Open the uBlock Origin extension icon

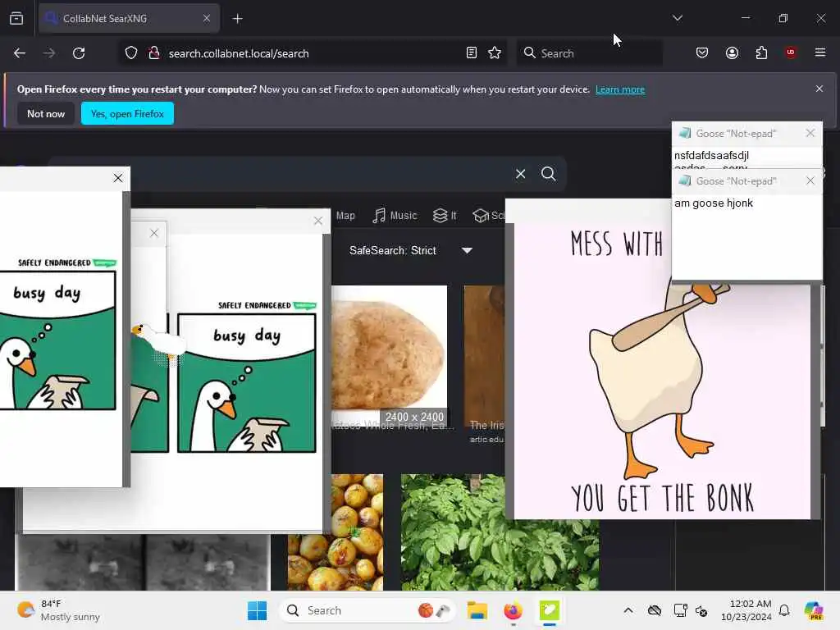pyautogui.click(x=791, y=52)
